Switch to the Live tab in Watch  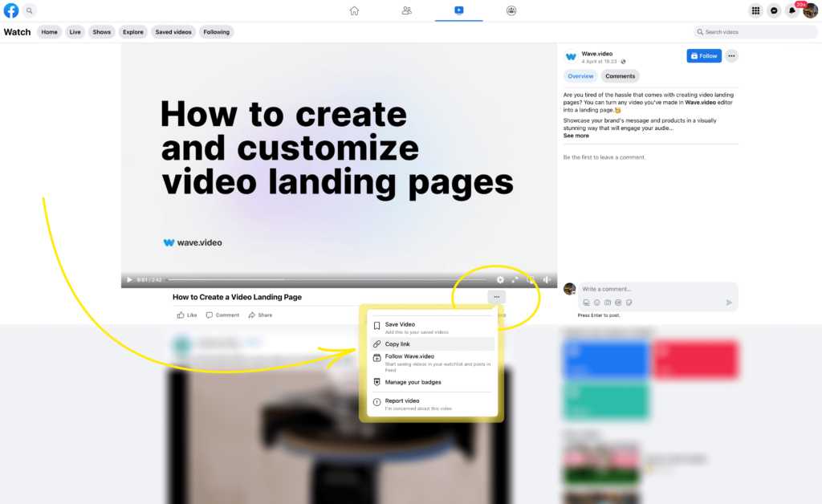pos(75,32)
